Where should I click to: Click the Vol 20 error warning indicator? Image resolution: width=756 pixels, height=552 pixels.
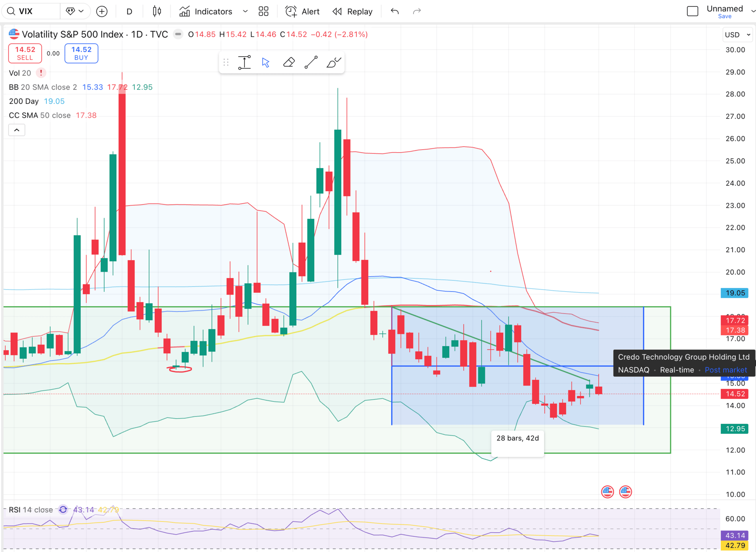[41, 73]
